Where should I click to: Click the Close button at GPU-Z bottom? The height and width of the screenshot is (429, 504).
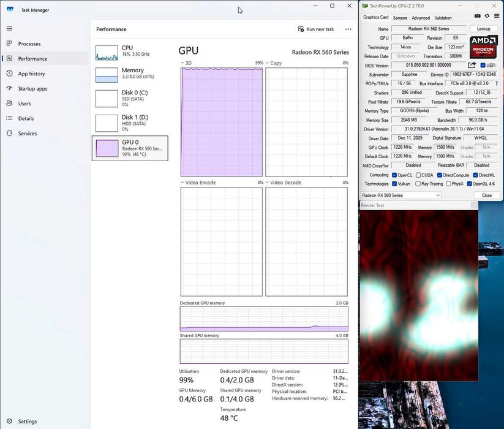tap(487, 196)
